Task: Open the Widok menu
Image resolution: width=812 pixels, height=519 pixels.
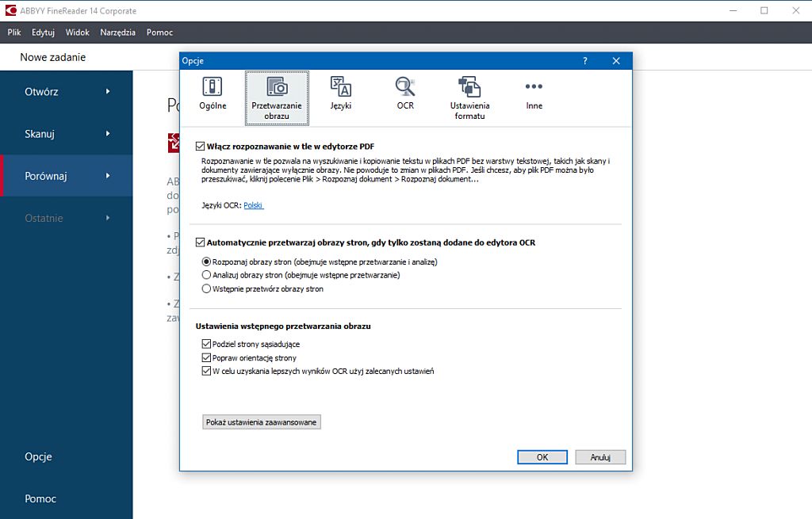Action: 77,32
